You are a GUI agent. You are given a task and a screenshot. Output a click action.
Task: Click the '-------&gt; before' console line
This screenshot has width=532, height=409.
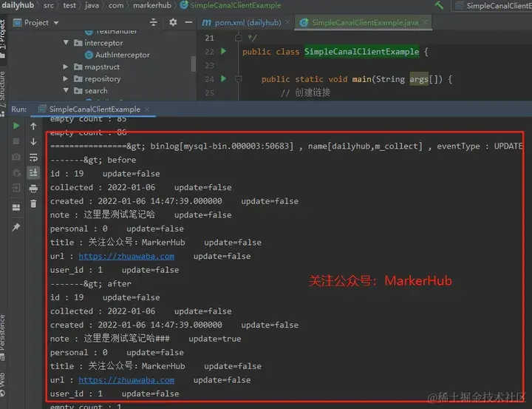pyautogui.click(x=93, y=160)
